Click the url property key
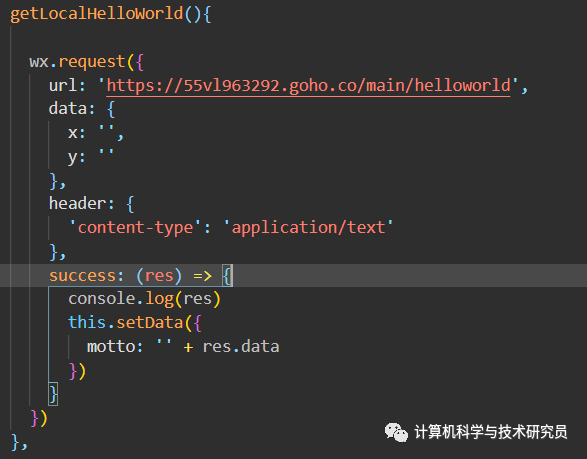This screenshot has height=459, width=587. tap(63, 85)
